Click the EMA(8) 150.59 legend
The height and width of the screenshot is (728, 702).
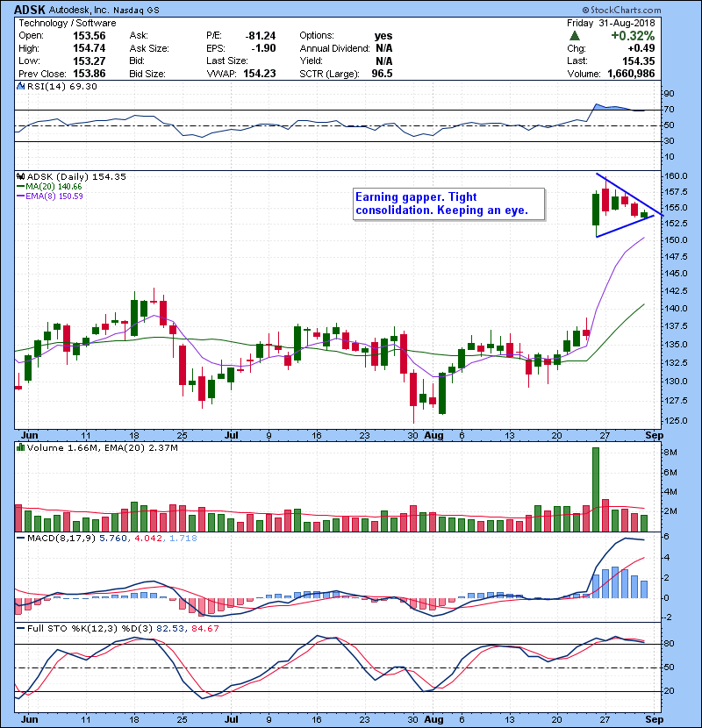point(50,196)
